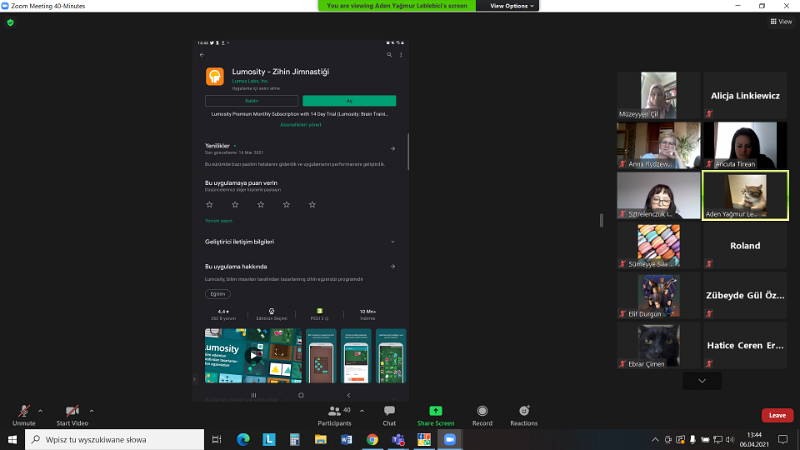The height and width of the screenshot is (450, 800).
Task: Tap the Kaldır uninstall button
Action: point(252,101)
